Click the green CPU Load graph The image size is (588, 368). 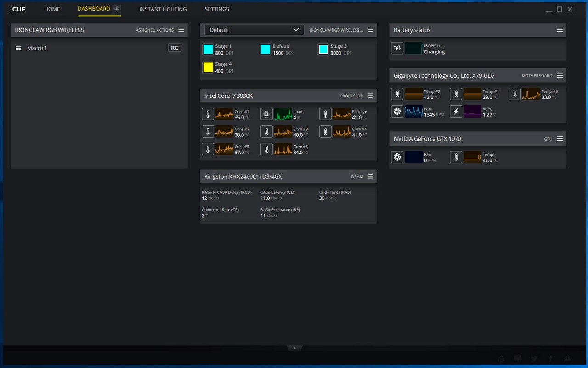pyautogui.click(x=283, y=114)
